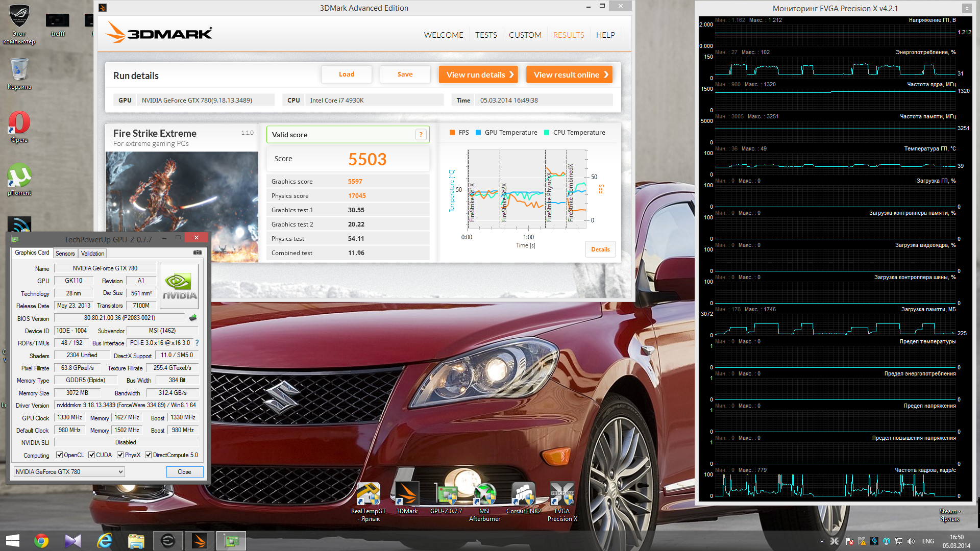Click the Driver Version field in GPU-Z

click(126, 405)
